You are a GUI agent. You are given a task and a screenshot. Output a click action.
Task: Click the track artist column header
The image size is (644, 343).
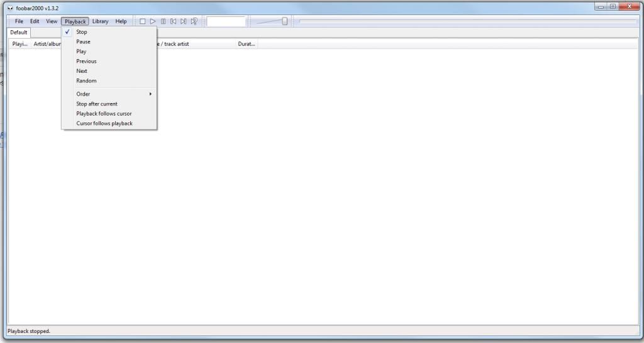195,44
